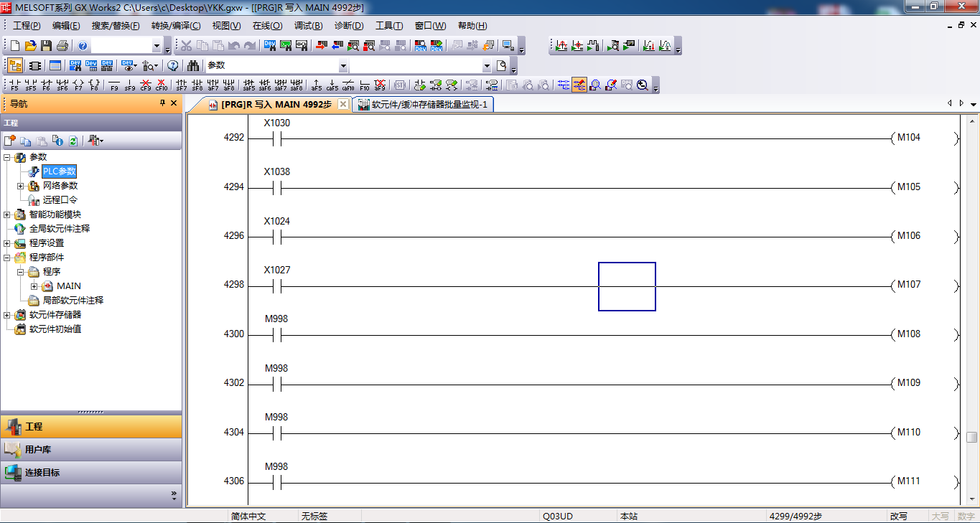Image resolution: width=980 pixels, height=523 pixels.
Task: Click the 用户库 panel button
Action: [x=91, y=450]
